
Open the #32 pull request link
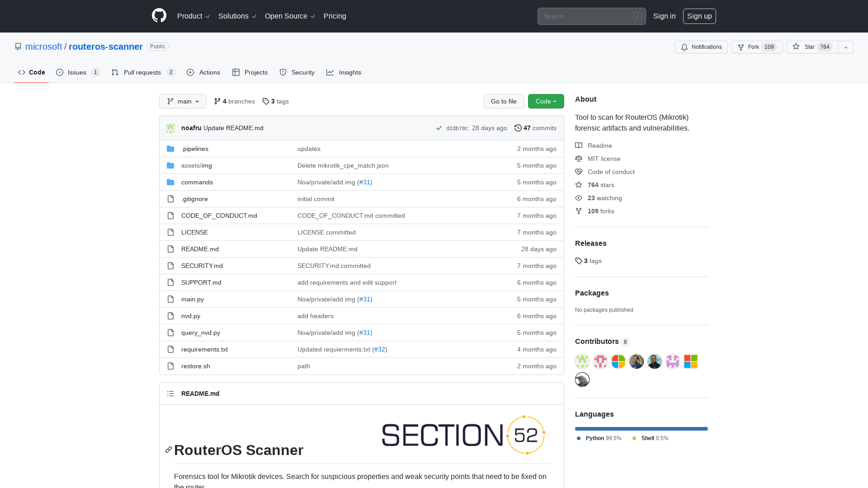(x=380, y=349)
